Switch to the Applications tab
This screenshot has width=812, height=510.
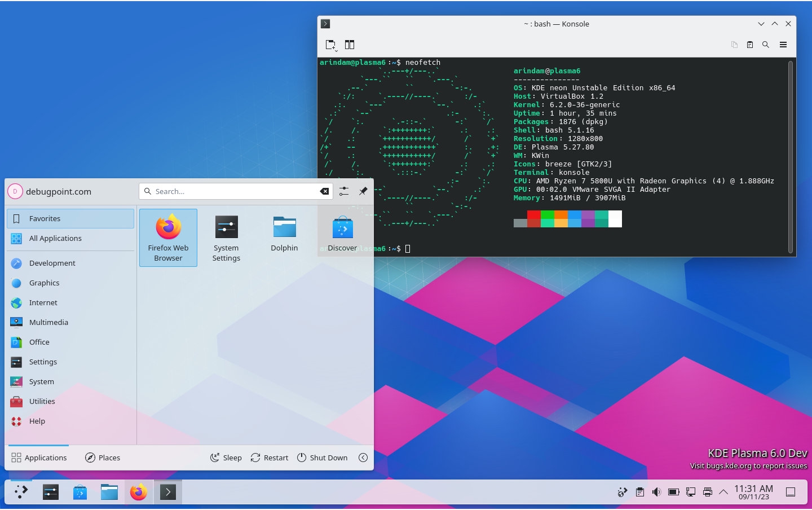click(x=39, y=458)
